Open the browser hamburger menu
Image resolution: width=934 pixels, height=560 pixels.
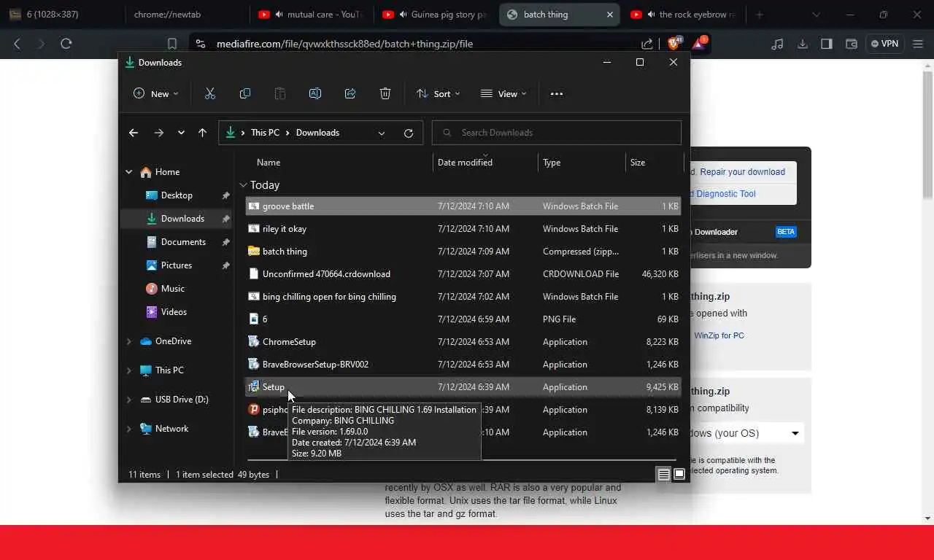click(916, 44)
